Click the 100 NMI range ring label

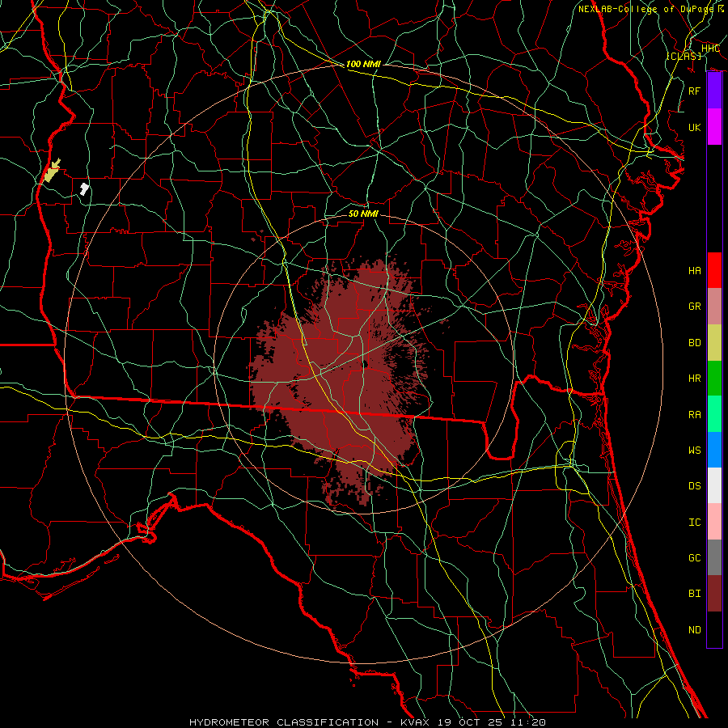(363, 64)
